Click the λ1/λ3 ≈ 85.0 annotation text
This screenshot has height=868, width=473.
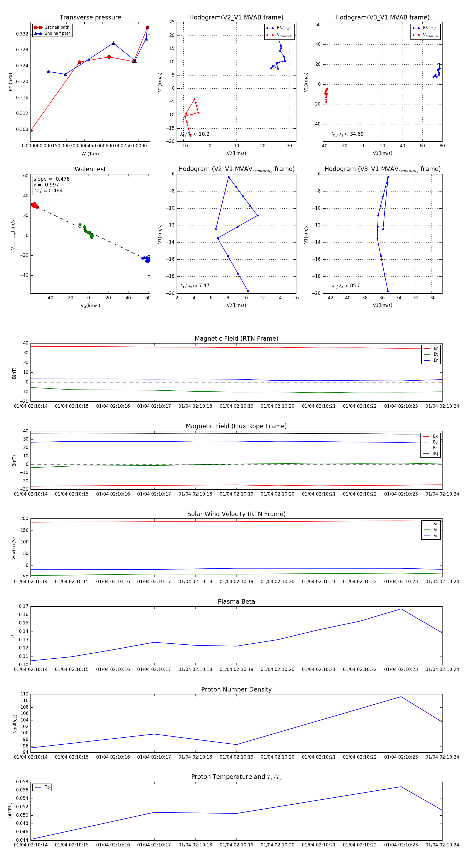tap(346, 286)
